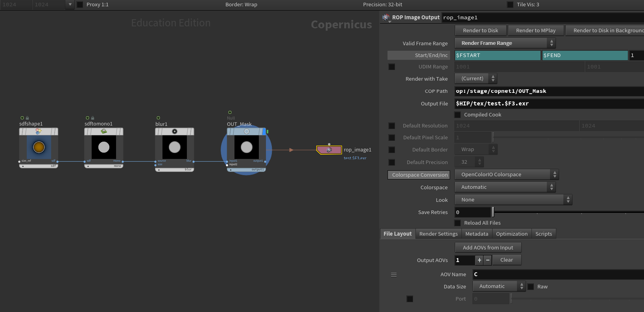Switch to the Render Settings tab
The height and width of the screenshot is (312, 644).
[438, 234]
